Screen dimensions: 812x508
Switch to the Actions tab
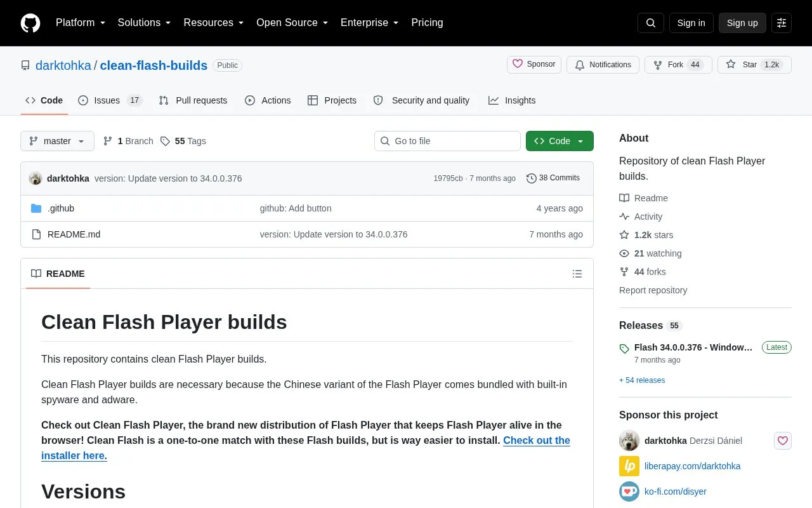point(268,100)
